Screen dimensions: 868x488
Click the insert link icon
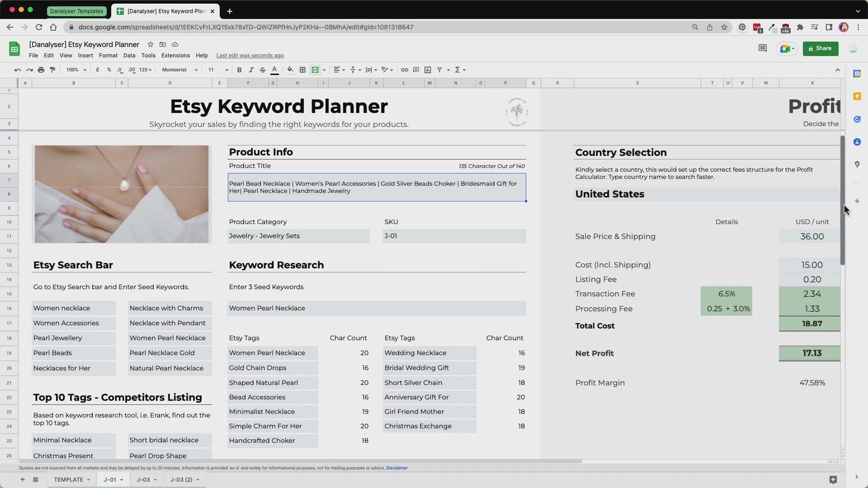(404, 70)
